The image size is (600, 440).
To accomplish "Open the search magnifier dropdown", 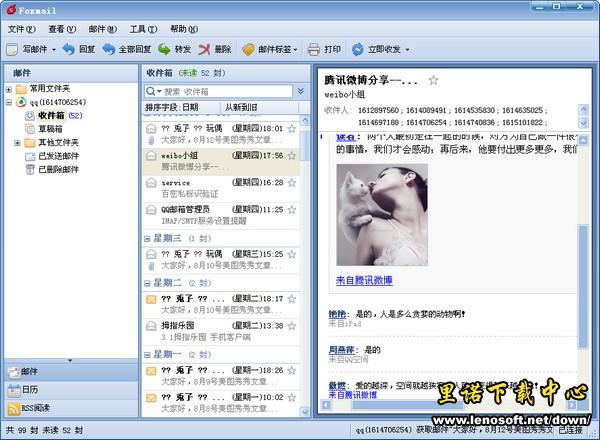I will pos(154,91).
